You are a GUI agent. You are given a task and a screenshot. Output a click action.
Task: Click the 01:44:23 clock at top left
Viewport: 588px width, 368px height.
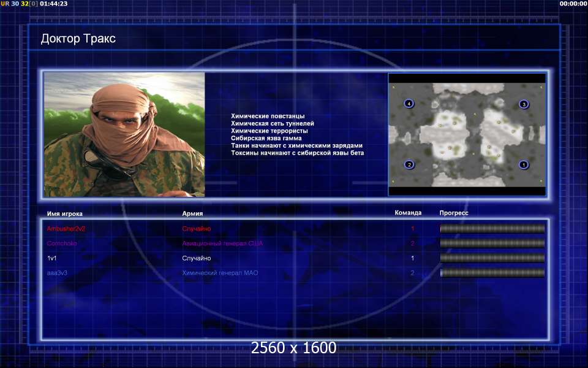point(54,4)
